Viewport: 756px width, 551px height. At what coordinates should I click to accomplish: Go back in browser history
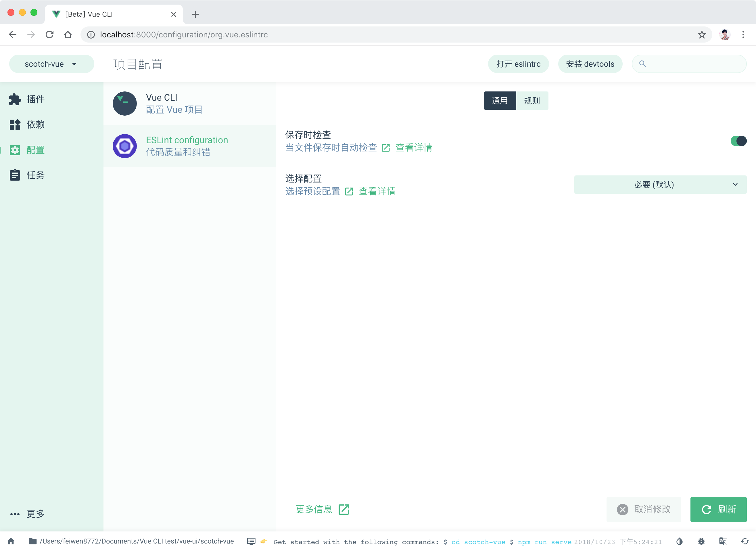(13, 34)
